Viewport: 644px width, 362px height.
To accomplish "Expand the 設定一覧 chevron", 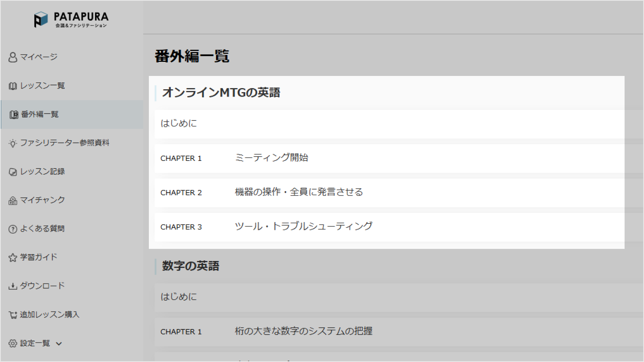I will (x=59, y=344).
